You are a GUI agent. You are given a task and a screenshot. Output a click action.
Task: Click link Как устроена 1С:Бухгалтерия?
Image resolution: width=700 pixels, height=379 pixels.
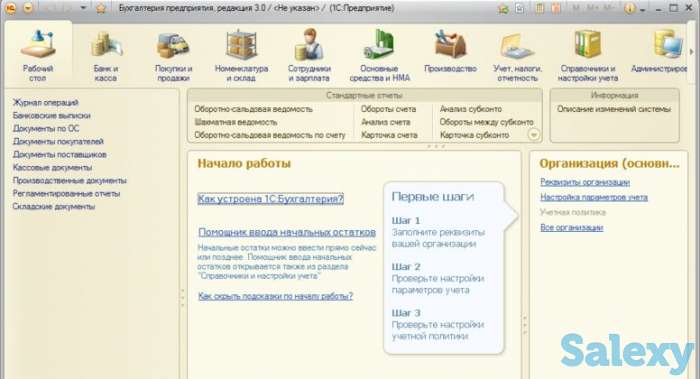point(271,199)
